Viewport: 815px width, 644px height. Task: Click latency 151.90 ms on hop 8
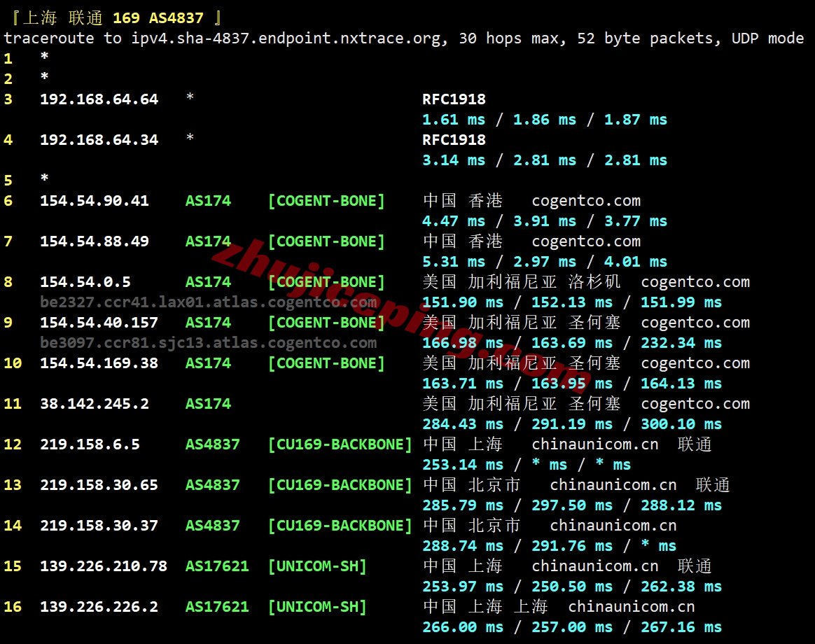pos(463,302)
